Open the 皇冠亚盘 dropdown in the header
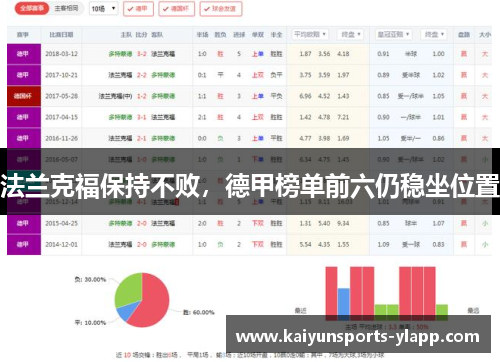Image resolution: width=500 pixels, height=362 pixels. (x=393, y=34)
